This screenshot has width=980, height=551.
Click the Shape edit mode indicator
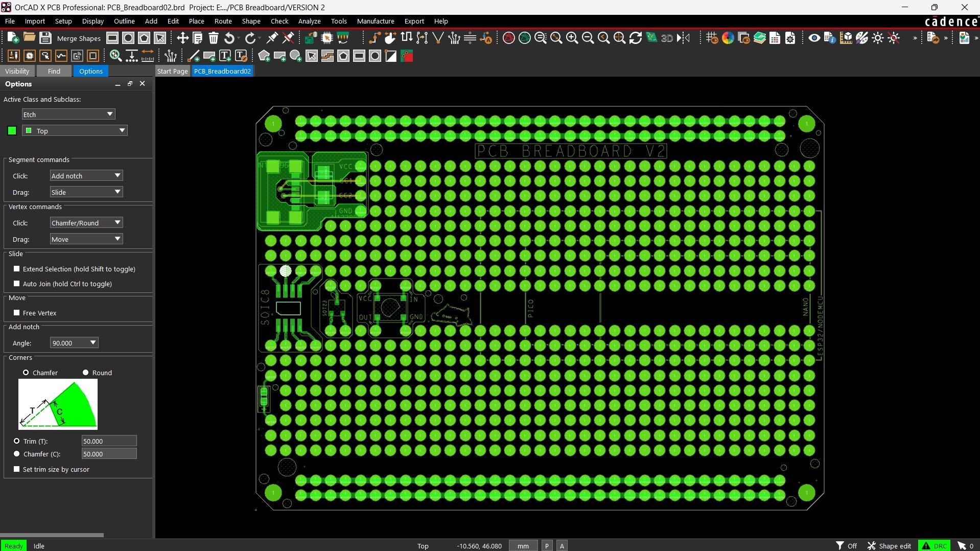coord(889,546)
